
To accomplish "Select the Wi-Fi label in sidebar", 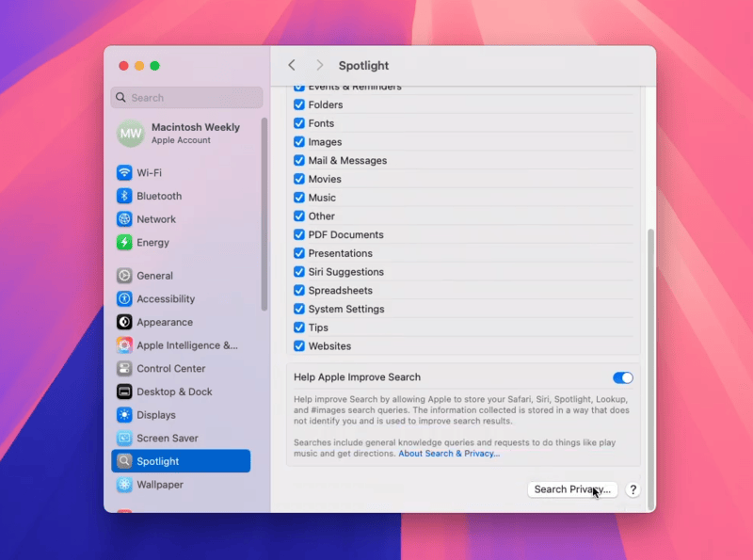I will pos(150,173).
